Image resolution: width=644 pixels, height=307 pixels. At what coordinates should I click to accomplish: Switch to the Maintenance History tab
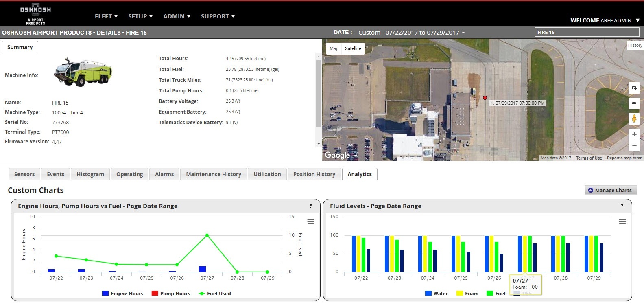coord(214,174)
